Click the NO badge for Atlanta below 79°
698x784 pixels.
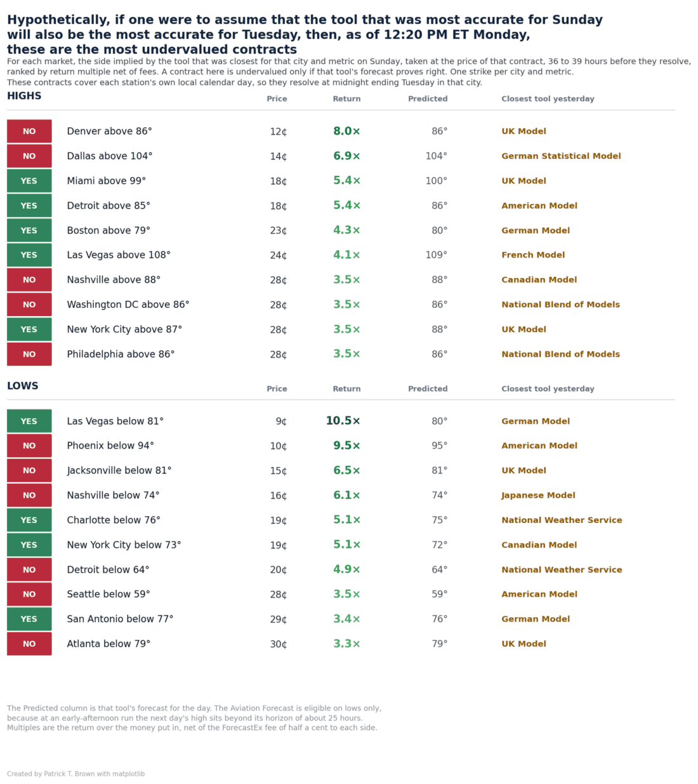(x=29, y=644)
